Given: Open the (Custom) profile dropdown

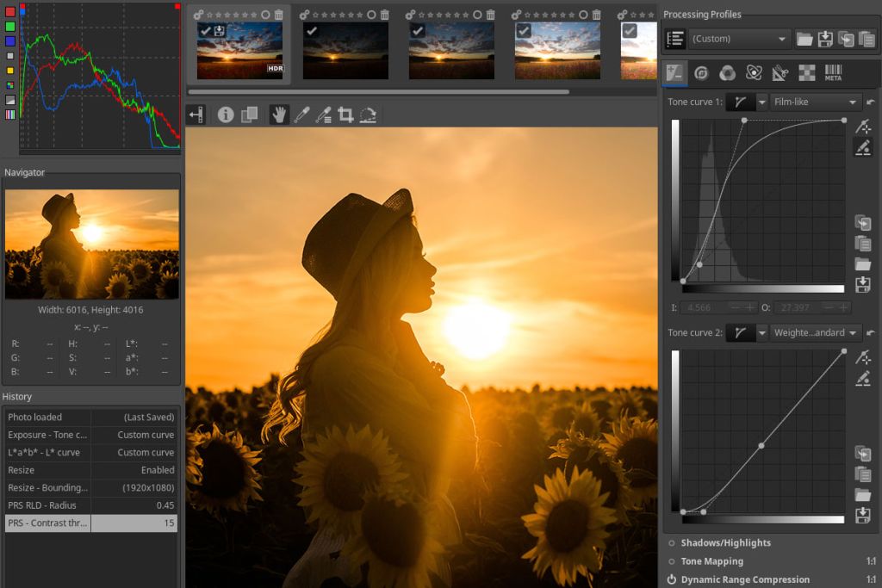Looking at the screenshot, I should (738, 39).
